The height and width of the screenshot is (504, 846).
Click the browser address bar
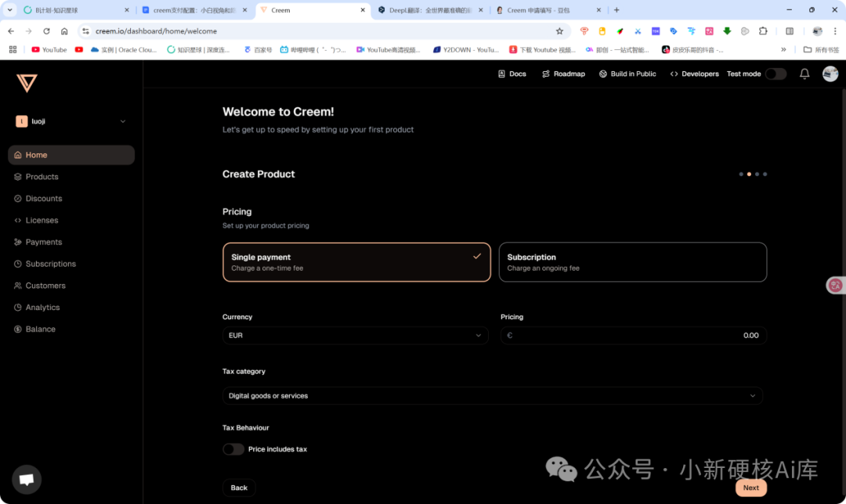pyautogui.click(x=324, y=31)
